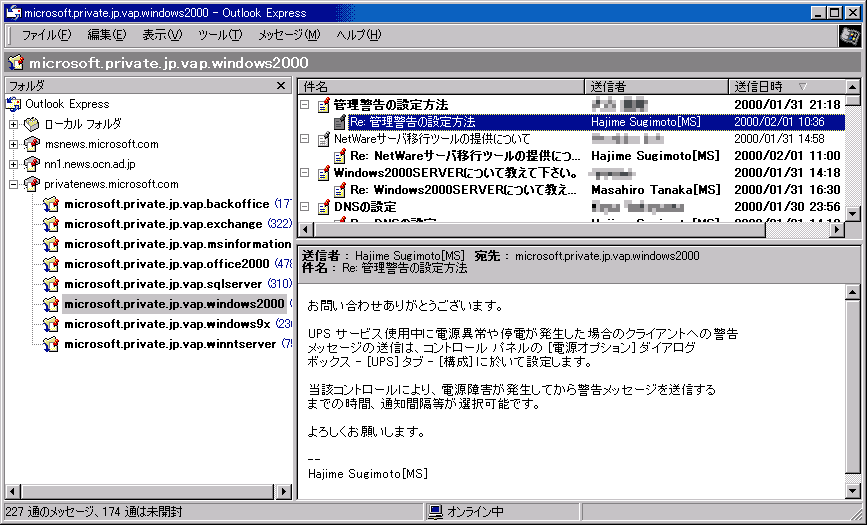Image resolution: width=867 pixels, height=525 pixels.
Task: Expand the ローカル フォルダ tree node
Action: (14, 124)
